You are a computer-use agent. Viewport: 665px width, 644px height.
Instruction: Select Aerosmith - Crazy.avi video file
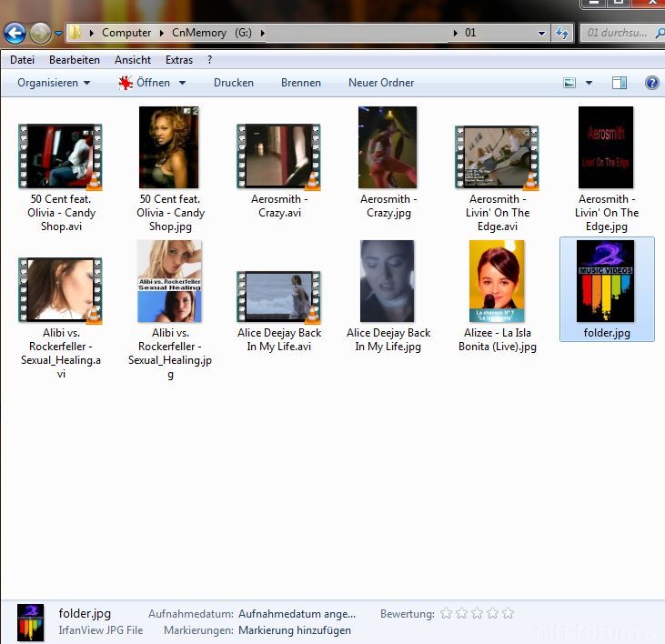pos(278,156)
